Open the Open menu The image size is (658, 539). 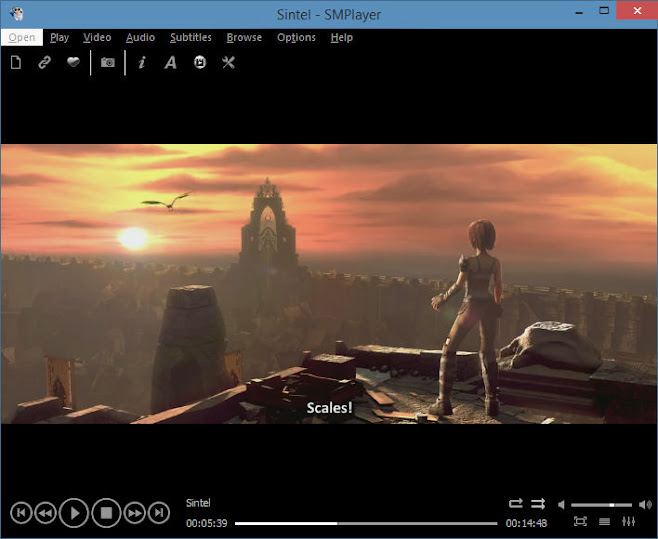pos(21,37)
